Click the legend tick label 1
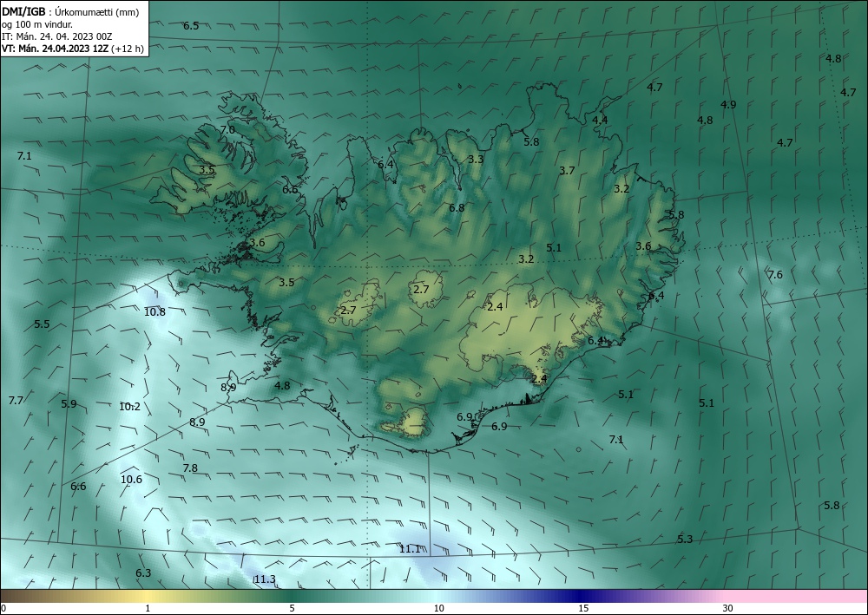 click(x=148, y=609)
